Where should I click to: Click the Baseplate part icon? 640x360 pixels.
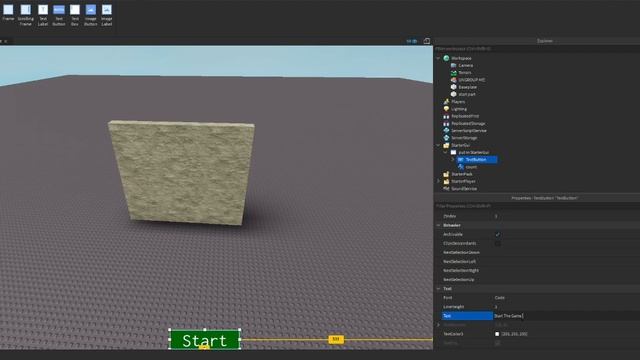pos(453,87)
